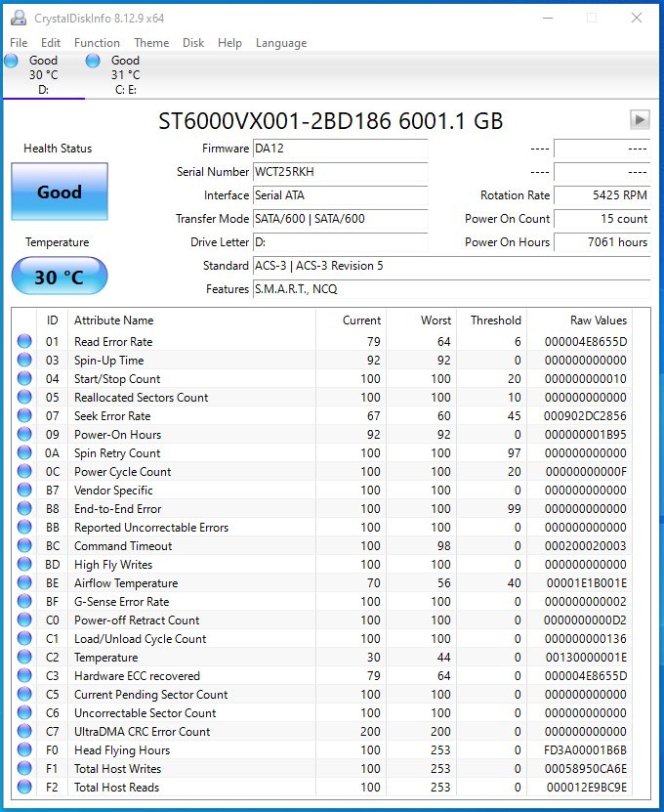The height and width of the screenshot is (812, 664).
Task: Click the Standard field ACS-3 Revision 5
Action: (x=451, y=266)
